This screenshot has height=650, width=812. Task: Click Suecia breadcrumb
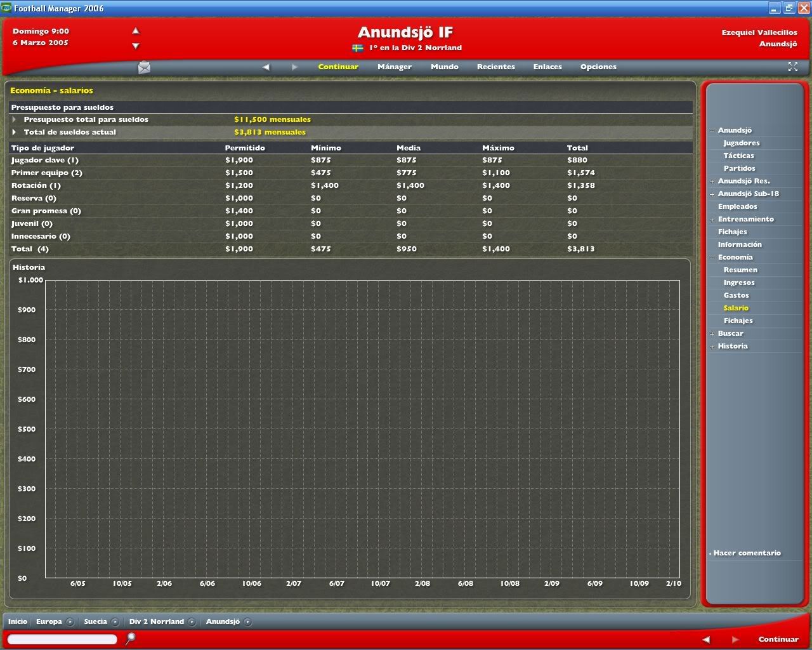click(95, 621)
